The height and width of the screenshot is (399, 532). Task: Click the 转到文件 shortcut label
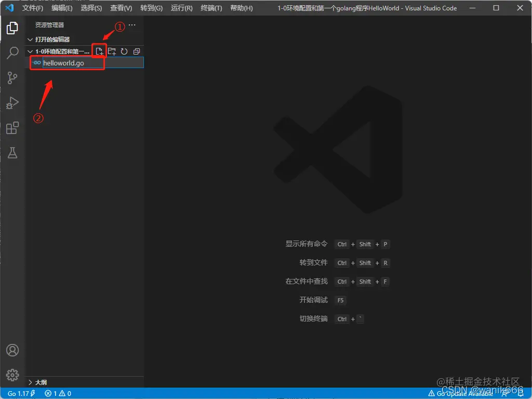[313, 262]
